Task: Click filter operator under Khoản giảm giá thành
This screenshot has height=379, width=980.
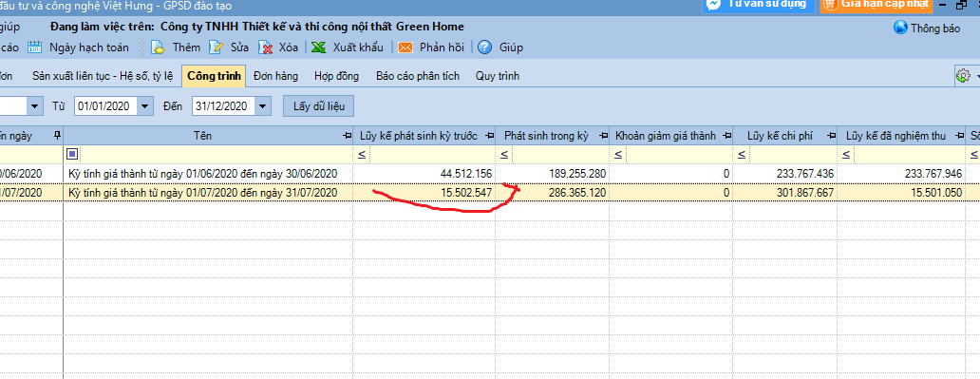Action: click(x=617, y=154)
